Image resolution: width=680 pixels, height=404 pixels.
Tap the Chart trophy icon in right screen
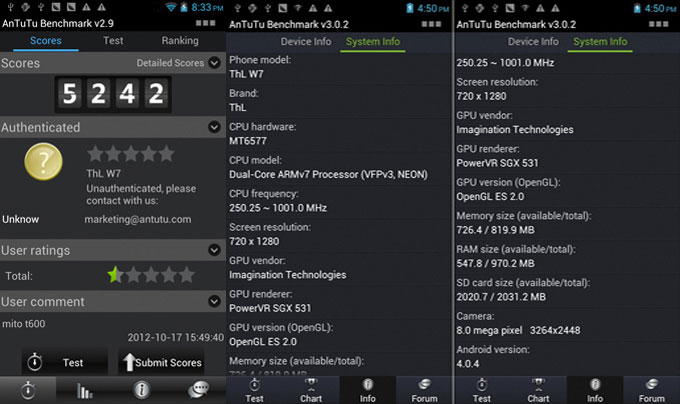538,391
